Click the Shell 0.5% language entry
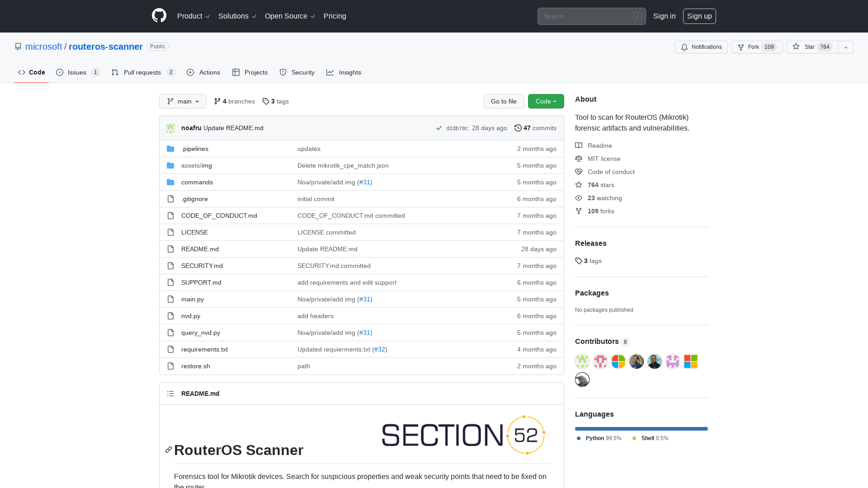 pyautogui.click(x=650, y=438)
